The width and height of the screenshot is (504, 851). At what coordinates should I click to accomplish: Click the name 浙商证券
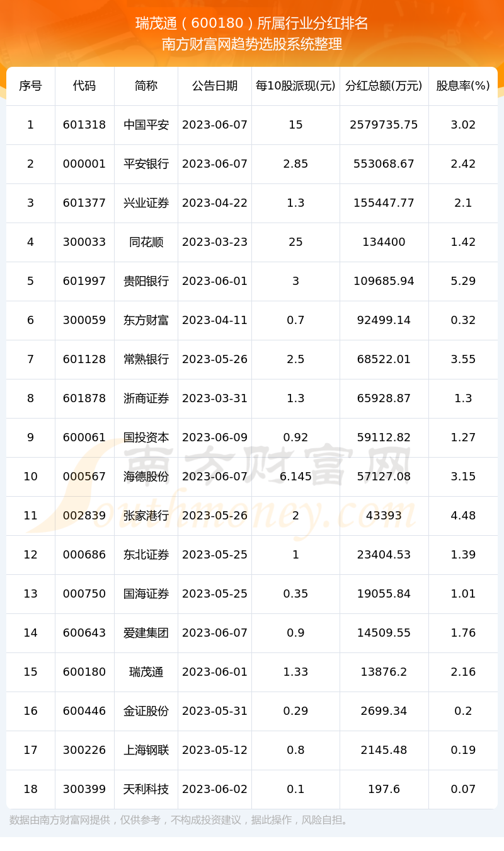pyautogui.click(x=146, y=398)
